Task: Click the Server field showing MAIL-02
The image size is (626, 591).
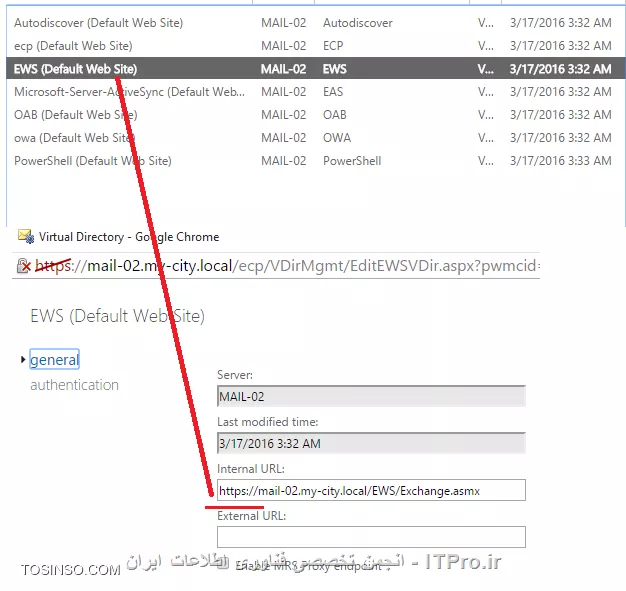Action: pos(371,396)
